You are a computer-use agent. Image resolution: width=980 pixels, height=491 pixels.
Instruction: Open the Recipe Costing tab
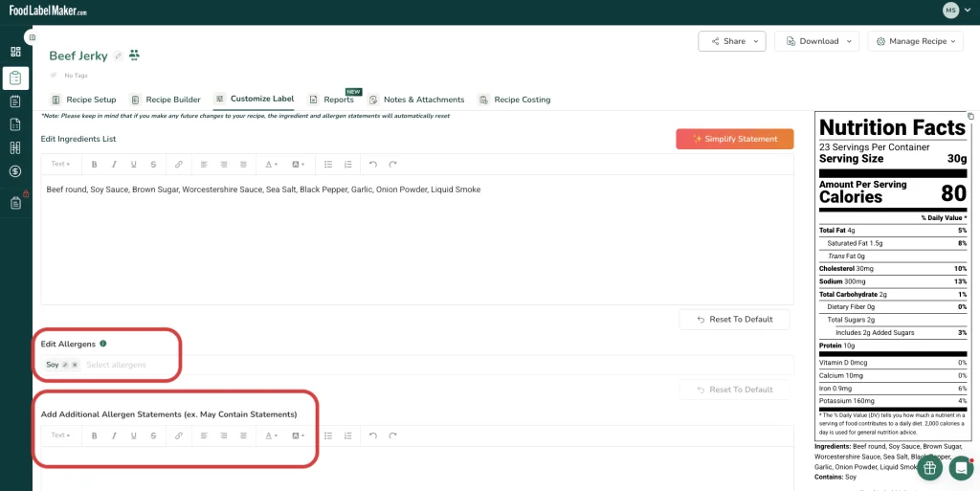tap(514, 100)
